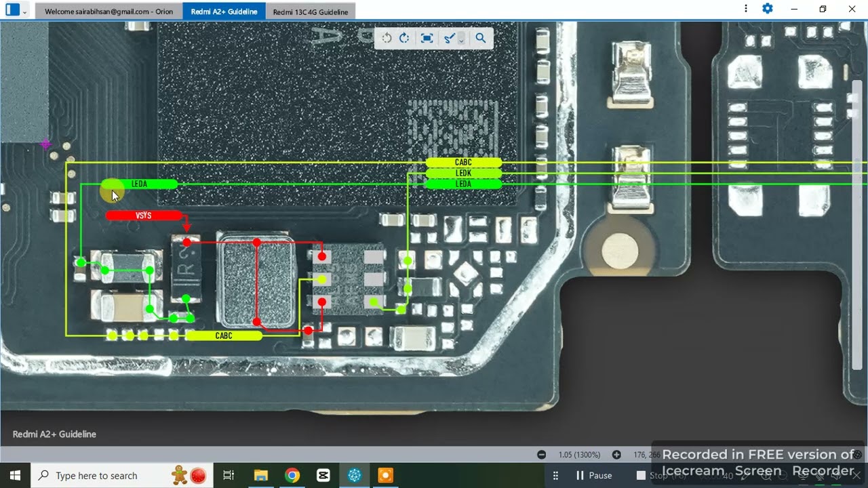Launch Google Chrome from the taskbar

292,475
